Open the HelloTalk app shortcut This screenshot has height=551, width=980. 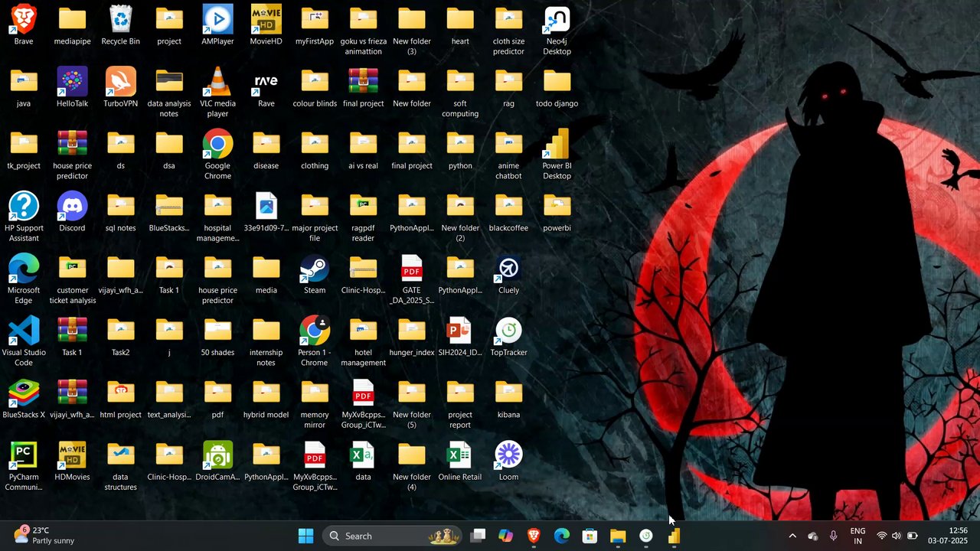coord(72,86)
